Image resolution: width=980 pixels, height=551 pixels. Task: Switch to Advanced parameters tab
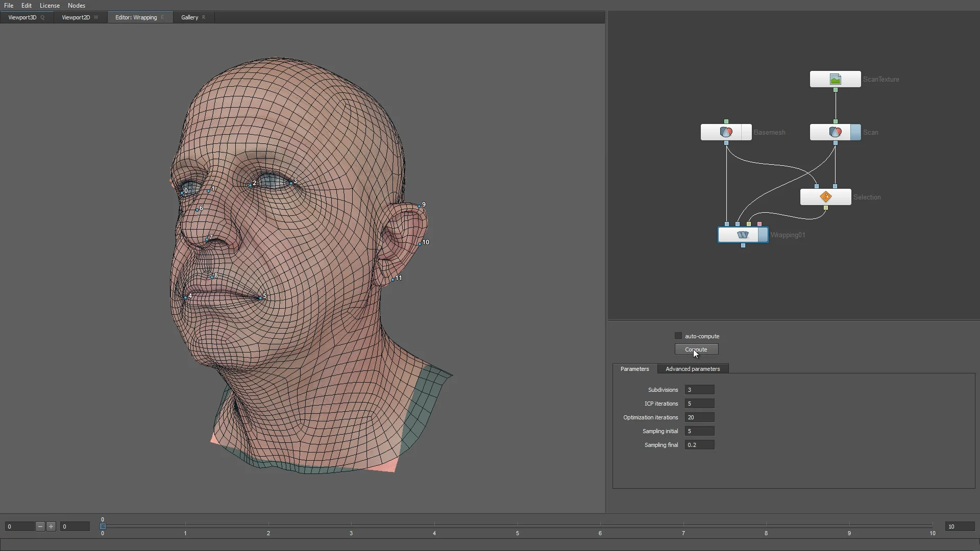[x=692, y=369]
